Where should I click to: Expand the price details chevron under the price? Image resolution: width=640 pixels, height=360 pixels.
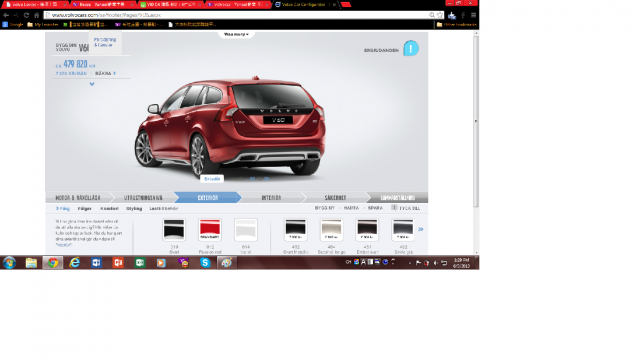pyautogui.click(x=92, y=84)
